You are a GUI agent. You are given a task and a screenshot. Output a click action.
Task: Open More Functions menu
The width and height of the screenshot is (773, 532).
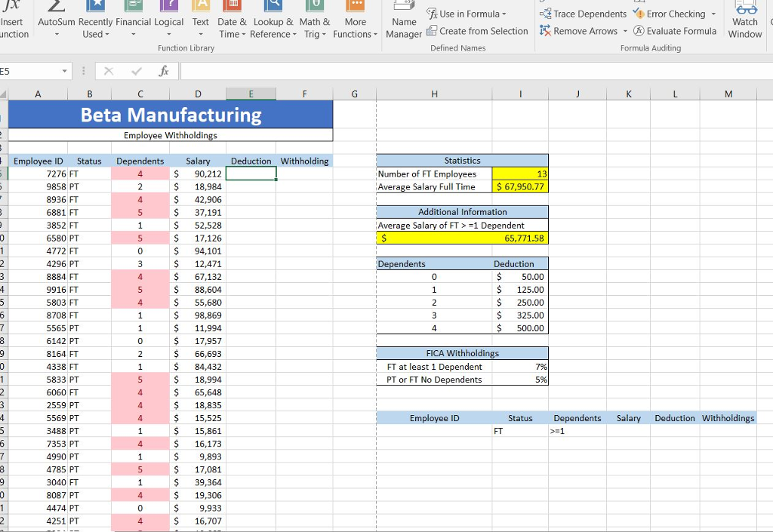coord(355,20)
